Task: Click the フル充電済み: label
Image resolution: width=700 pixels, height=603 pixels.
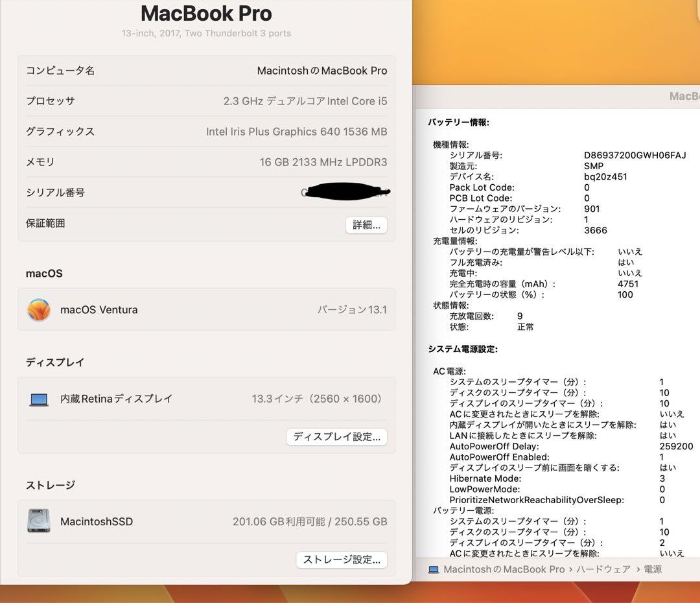Action: point(476,262)
